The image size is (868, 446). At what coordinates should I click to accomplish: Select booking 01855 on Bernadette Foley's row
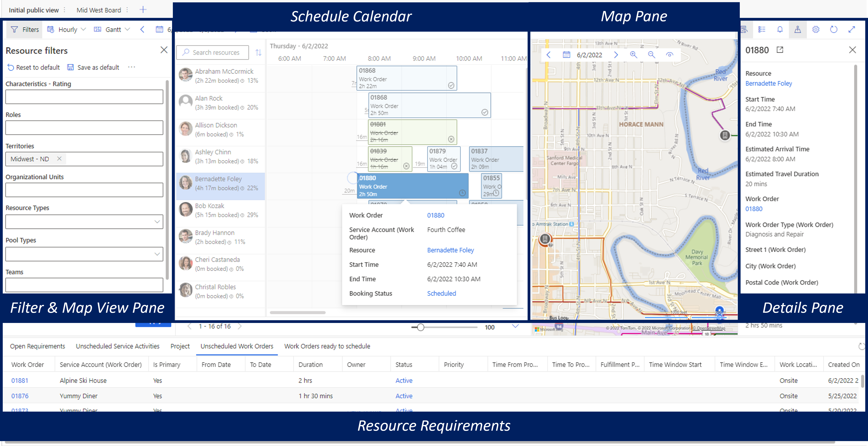coord(491,186)
